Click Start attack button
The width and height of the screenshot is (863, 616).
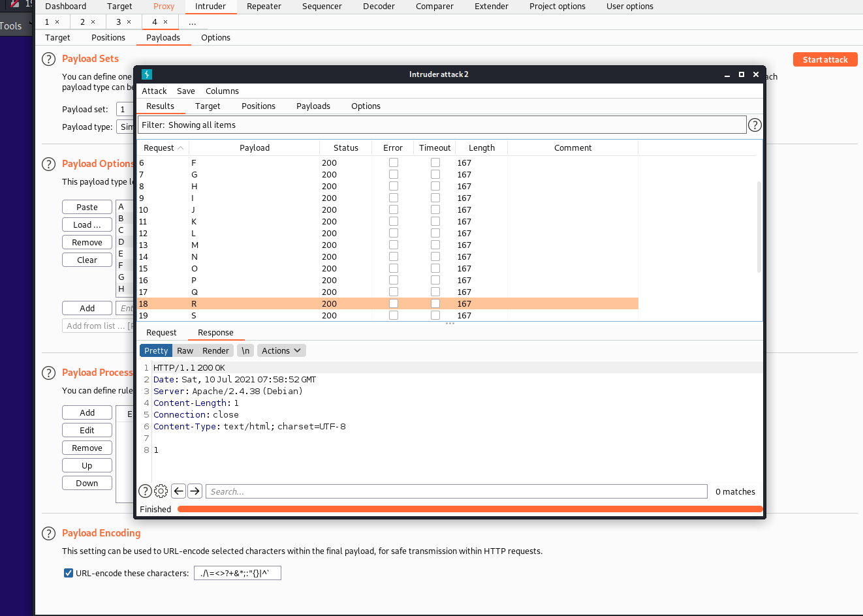click(825, 59)
